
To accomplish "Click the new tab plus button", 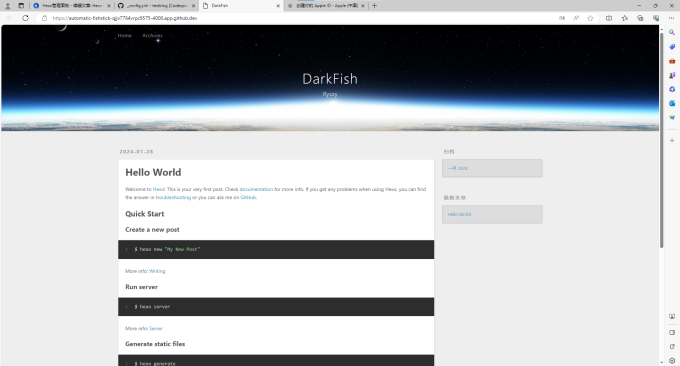I will click(374, 6).
